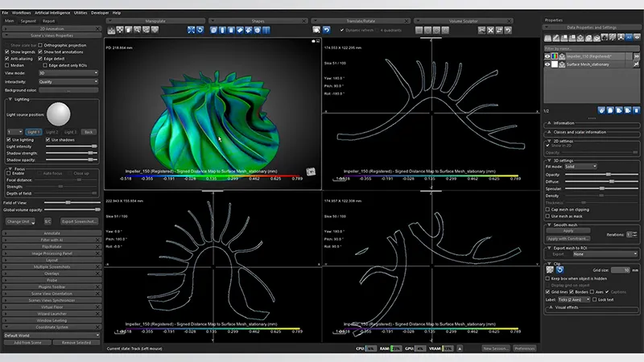
Task: Click the zoom magnifier icon in Manipulate toolbar
Action: pos(137,30)
